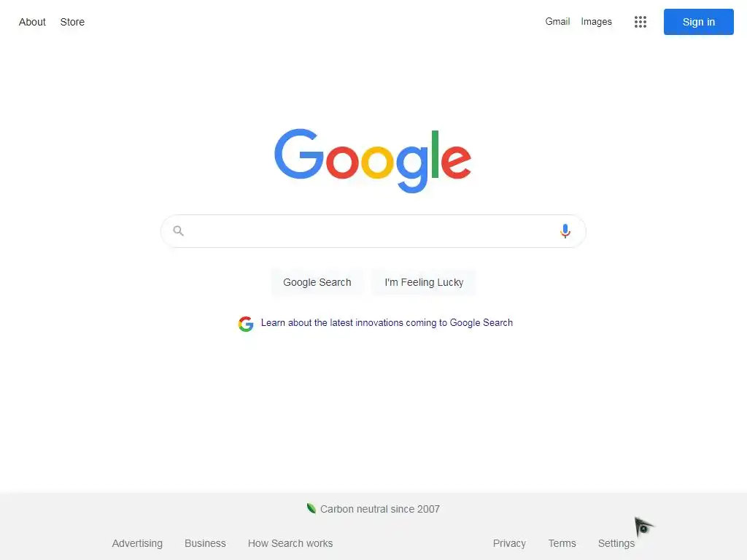Open the About link
This screenshot has height=560, width=747.
click(32, 22)
